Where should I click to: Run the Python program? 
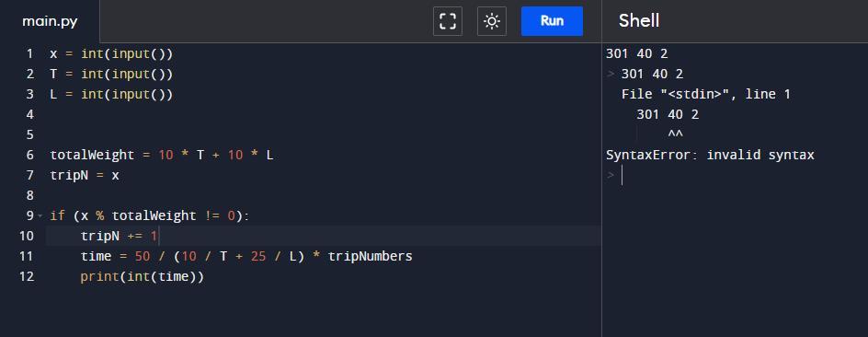[x=552, y=21]
